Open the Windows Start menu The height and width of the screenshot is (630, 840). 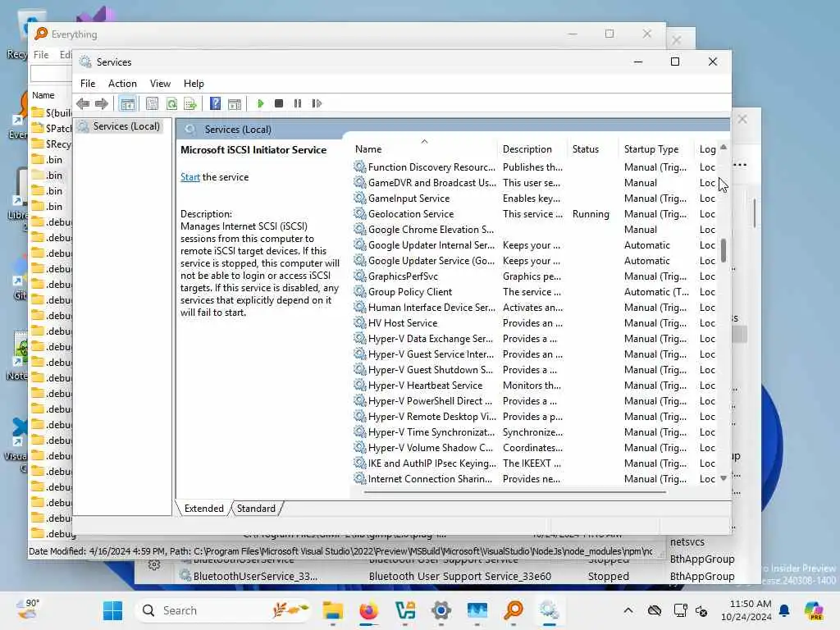coord(112,610)
